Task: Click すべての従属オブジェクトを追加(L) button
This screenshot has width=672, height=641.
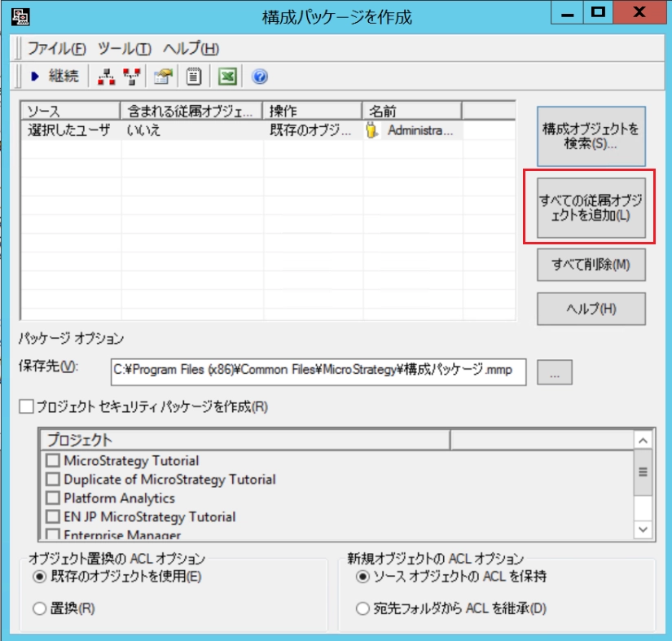Action: pyautogui.click(x=591, y=208)
